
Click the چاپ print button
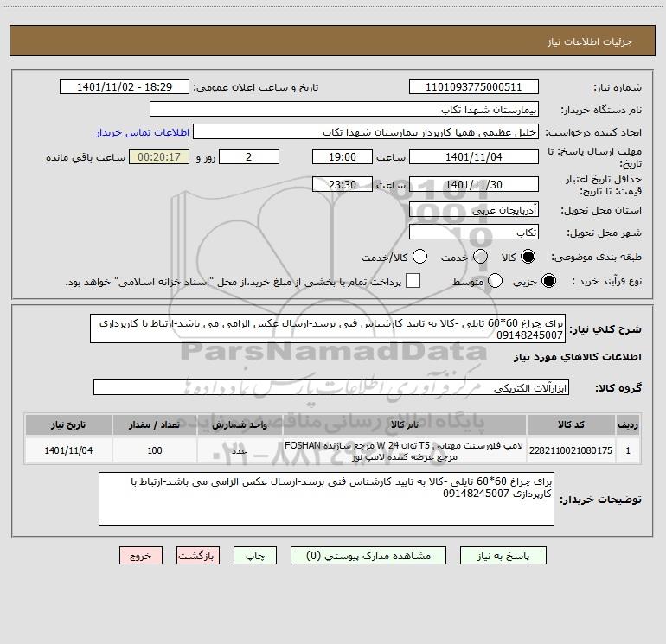click(x=255, y=556)
